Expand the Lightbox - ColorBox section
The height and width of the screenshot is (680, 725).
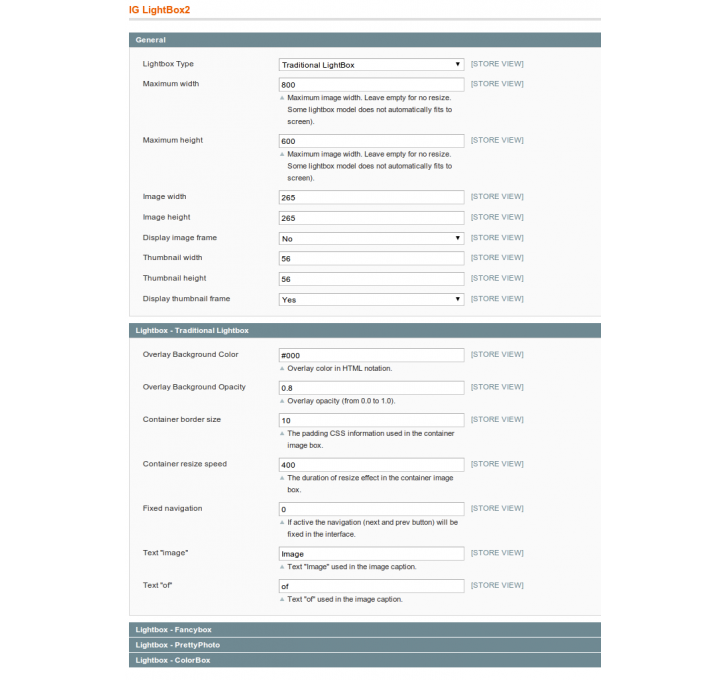(365, 660)
